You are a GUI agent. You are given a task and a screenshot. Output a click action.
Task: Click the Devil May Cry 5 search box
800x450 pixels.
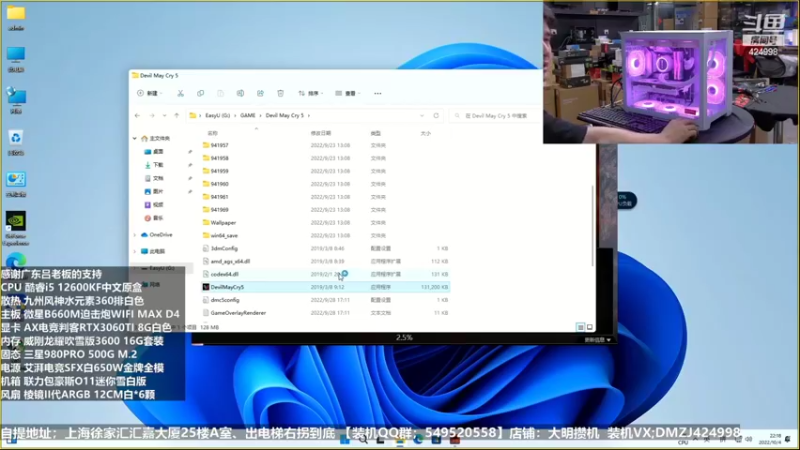495,116
